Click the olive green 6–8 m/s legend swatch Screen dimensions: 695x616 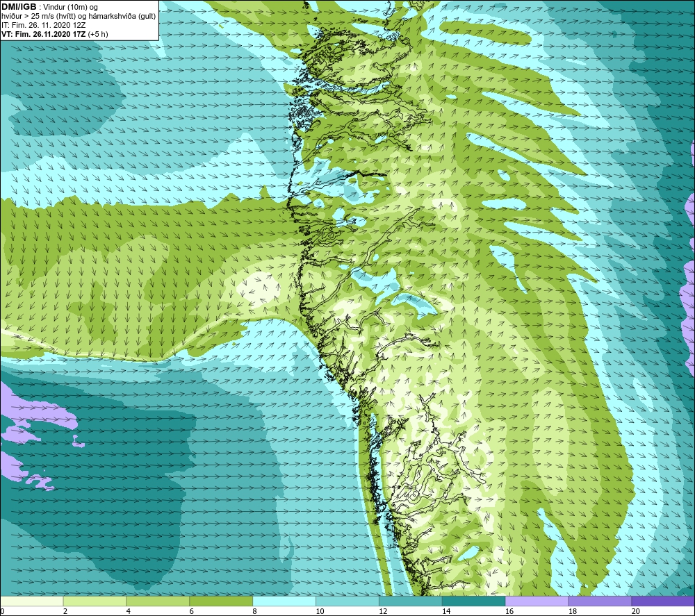[x=221, y=601]
